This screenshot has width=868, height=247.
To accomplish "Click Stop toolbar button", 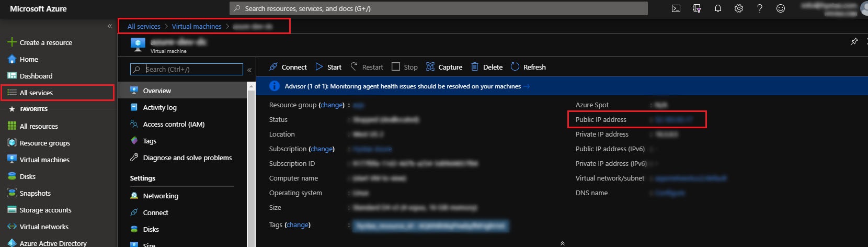I will pyautogui.click(x=405, y=67).
